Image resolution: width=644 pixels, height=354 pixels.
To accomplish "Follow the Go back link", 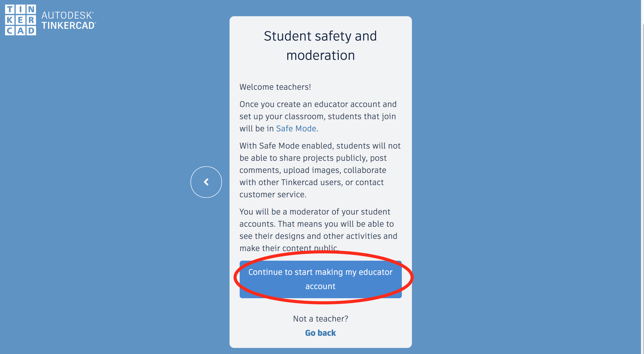I will [320, 333].
